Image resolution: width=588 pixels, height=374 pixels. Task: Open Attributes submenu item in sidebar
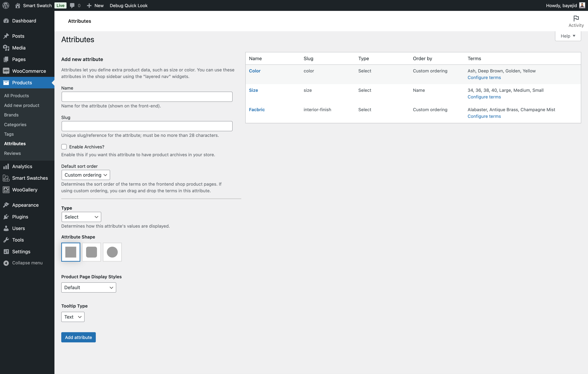[x=15, y=144]
